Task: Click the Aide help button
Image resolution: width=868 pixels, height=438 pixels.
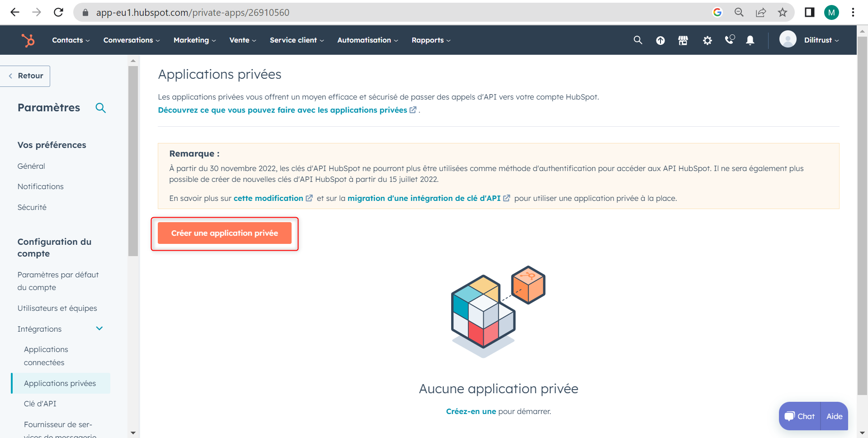Action: (835, 416)
